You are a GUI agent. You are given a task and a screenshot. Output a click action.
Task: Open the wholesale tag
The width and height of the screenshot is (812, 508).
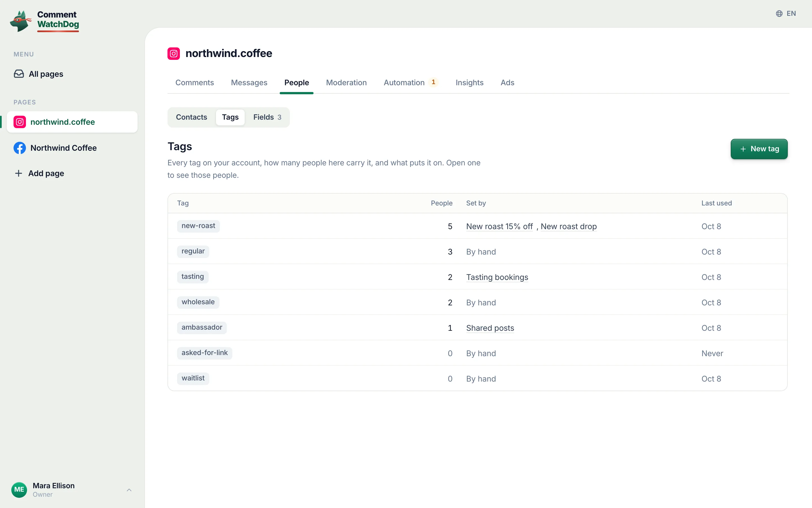(198, 302)
